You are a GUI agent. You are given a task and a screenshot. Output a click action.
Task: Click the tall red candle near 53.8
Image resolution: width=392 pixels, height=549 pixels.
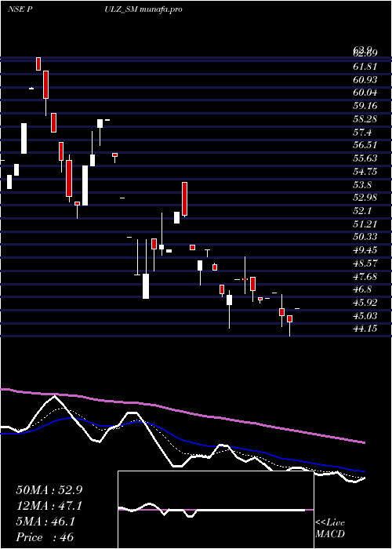[x=184, y=199]
